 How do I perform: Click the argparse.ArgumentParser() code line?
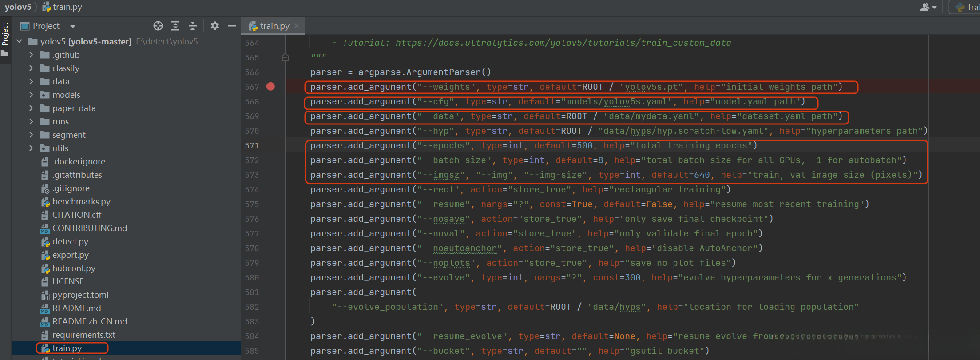(x=401, y=72)
